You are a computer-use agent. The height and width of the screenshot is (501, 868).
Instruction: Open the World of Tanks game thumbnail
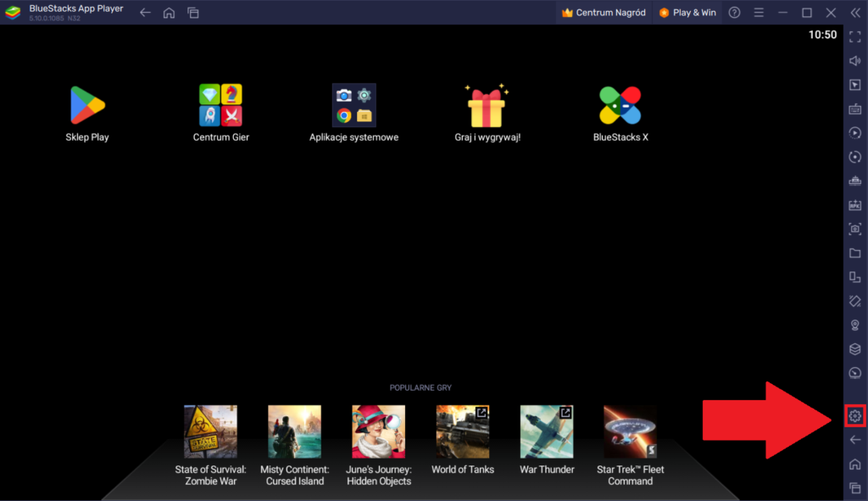coord(462,431)
